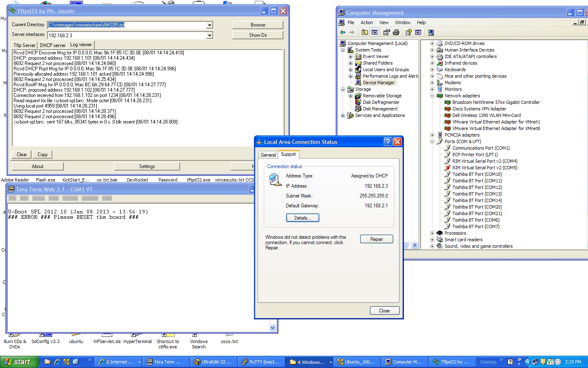Click the Back arrow in Computer Management toolbar
The image size is (588, 368).
(x=343, y=32)
